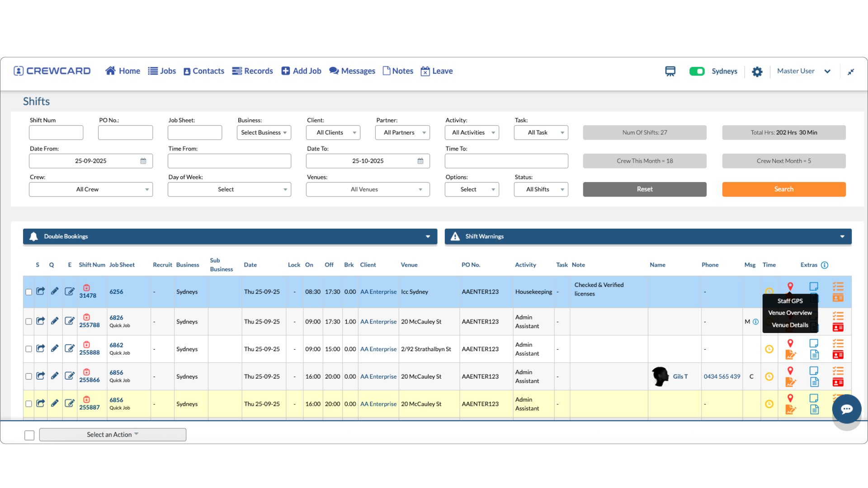The image size is (868, 488).
Task: Open the All Crew dropdown
Action: (x=90, y=189)
